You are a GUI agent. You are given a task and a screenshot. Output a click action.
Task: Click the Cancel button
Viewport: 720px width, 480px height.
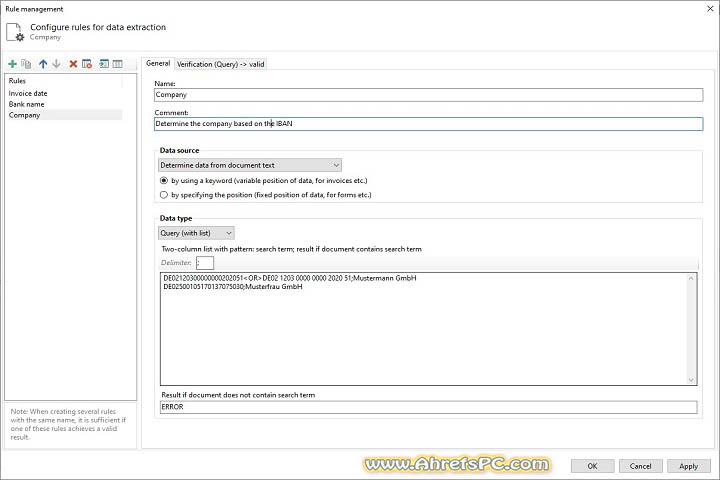click(x=641, y=466)
